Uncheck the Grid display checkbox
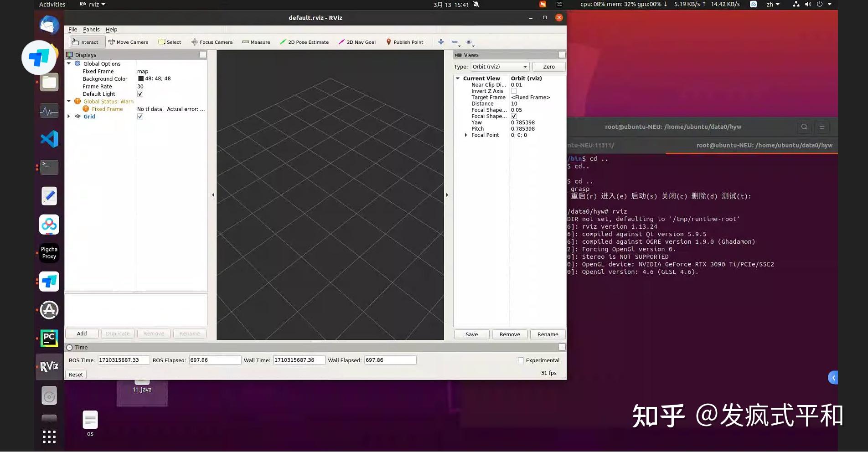The height and width of the screenshot is (452, 868). pyautogui.click(x=140, y=116)
